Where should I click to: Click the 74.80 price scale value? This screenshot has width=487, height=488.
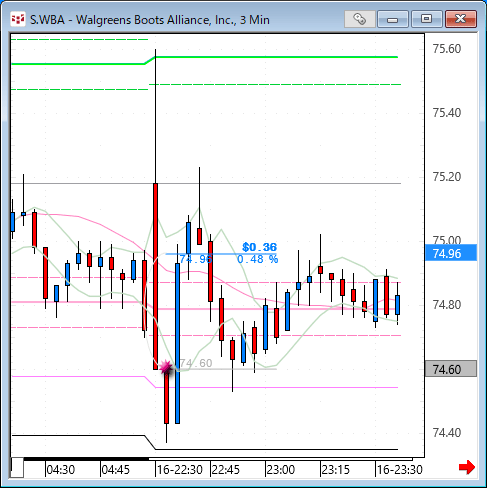point(447,305)
